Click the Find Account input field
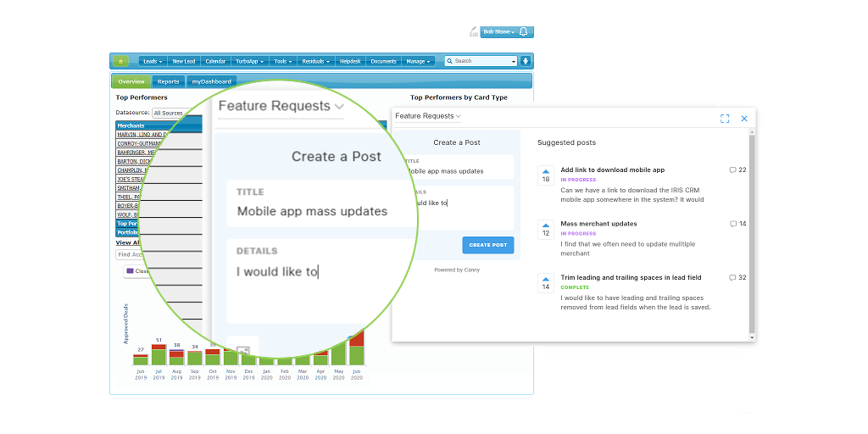This screenshot has width=868, height=434. 129,254
